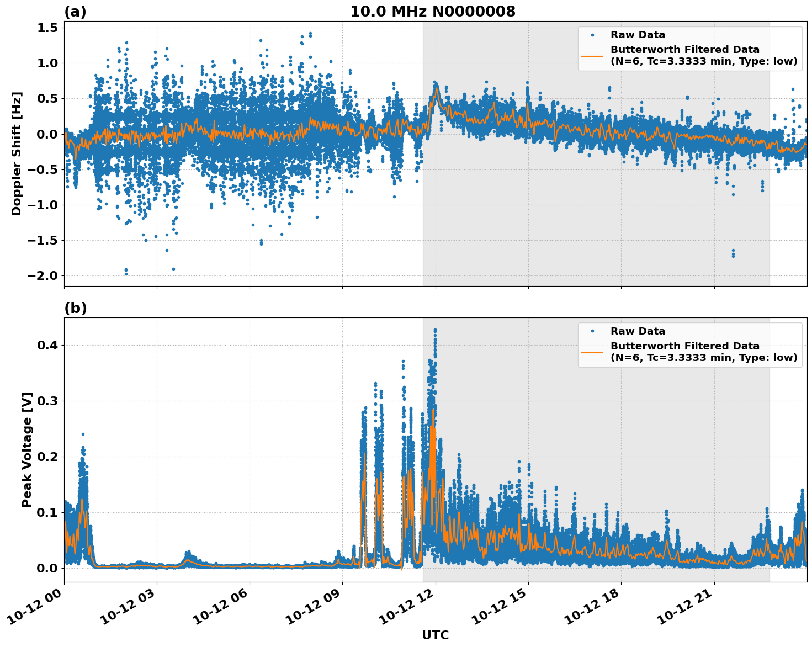Select the 'Doppler Shift [Hz]' y-axis label
812x647 pixels.
click(17, 153)
